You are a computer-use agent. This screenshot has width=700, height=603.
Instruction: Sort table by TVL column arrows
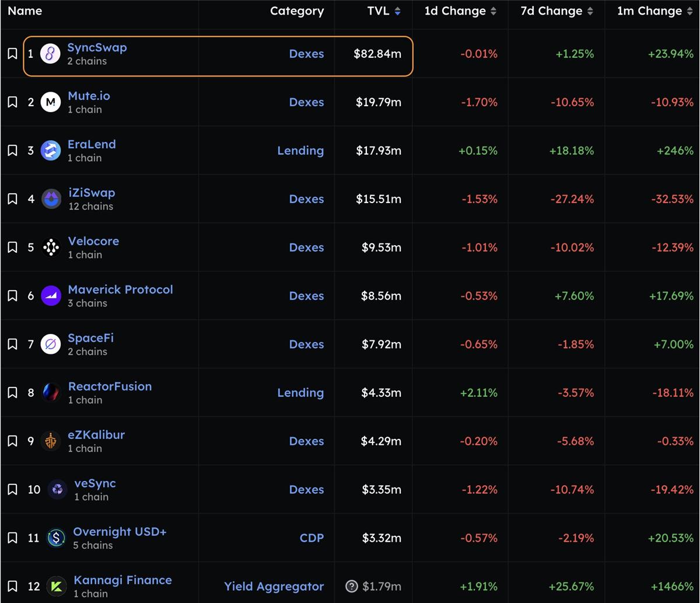tap(397, 11)
